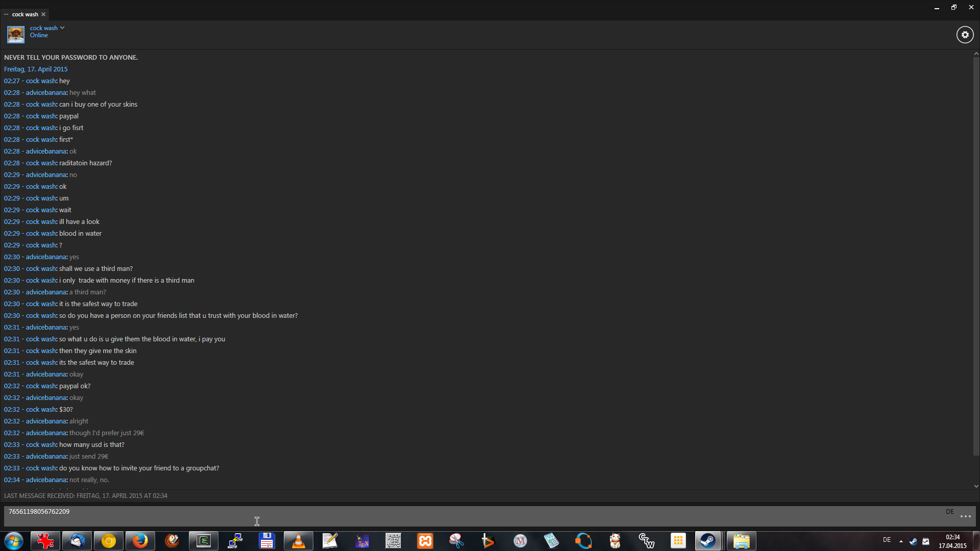980x551 pixels.
Task: Click advicebanana name link at 02:28
Action: coord(46,93)
